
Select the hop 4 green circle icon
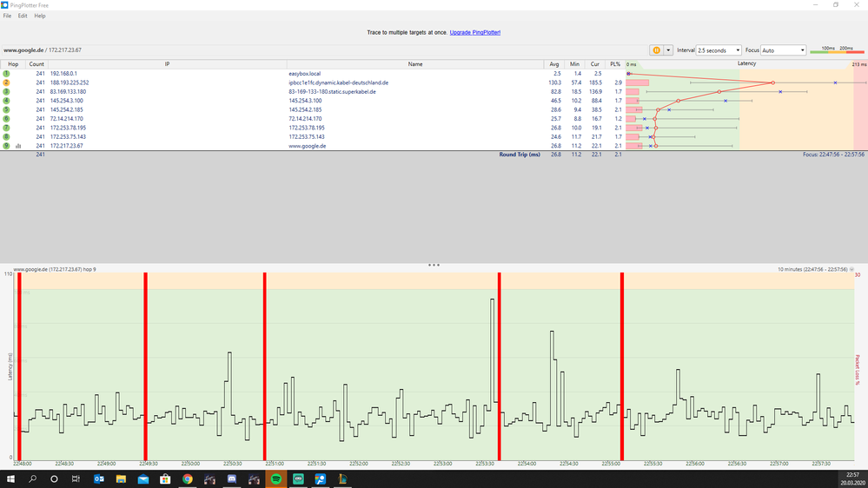(6, 101)
